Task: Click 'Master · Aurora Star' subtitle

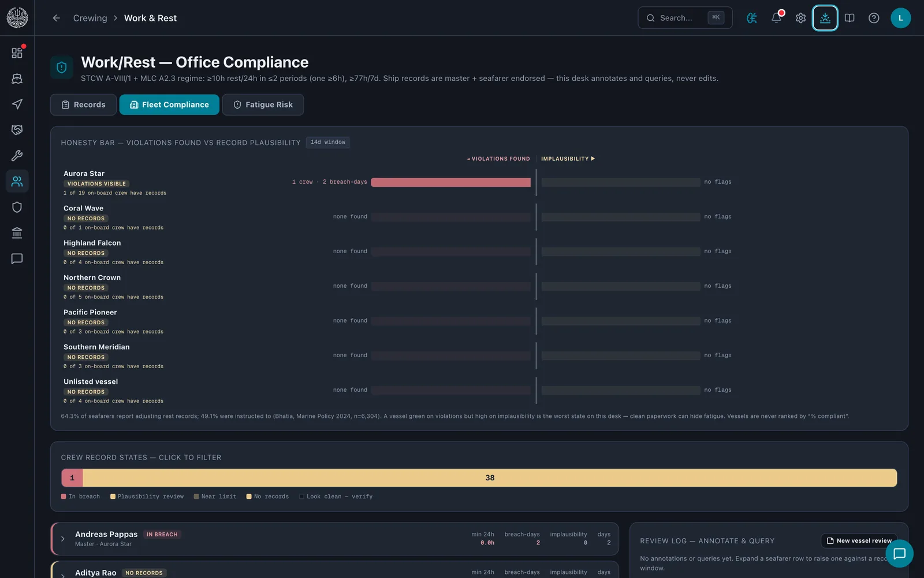Action: tap(103, 544)
